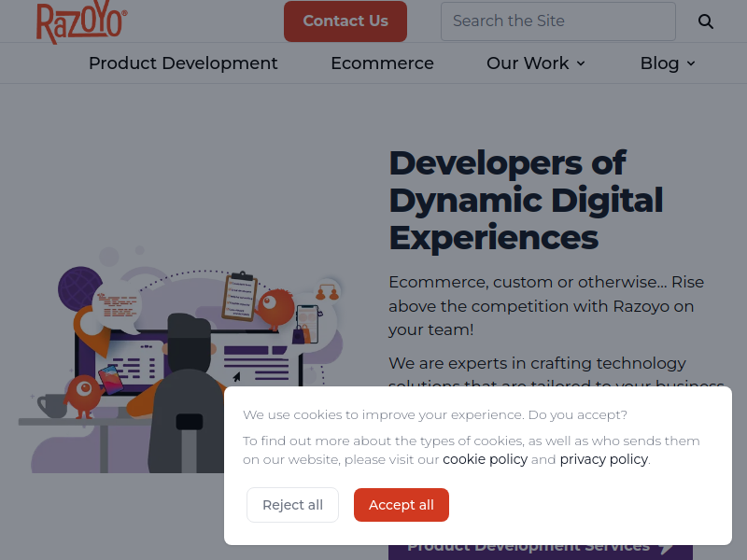Click the search magnifier icon
This screenshot has width=747, height=560.
pyautogui.click(x=706, y=21)
